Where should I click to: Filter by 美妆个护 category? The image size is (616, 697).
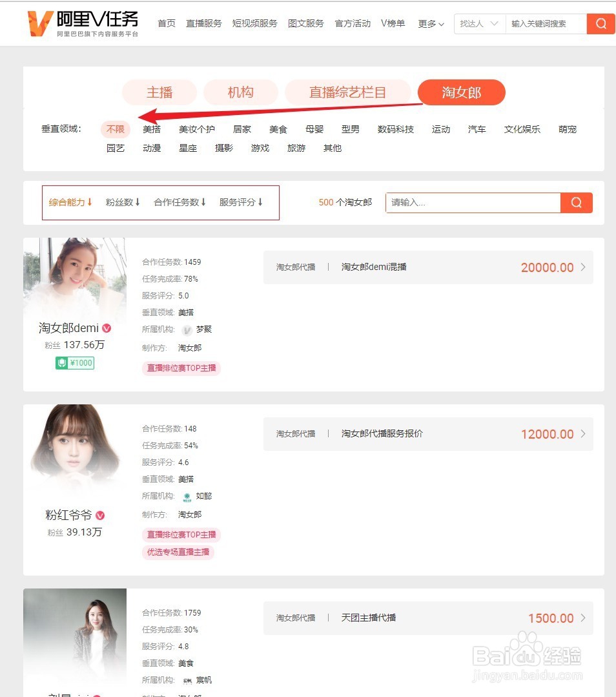(196, 129)
